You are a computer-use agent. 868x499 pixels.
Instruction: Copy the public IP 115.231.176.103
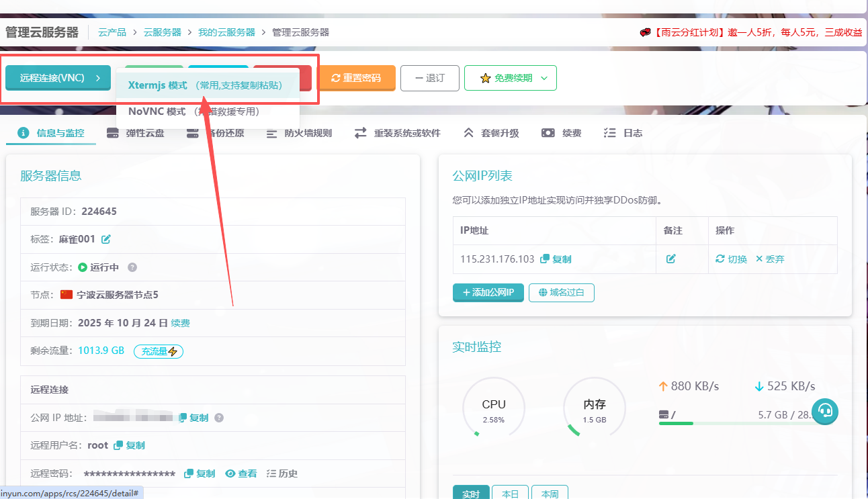[x=556, y=259]
